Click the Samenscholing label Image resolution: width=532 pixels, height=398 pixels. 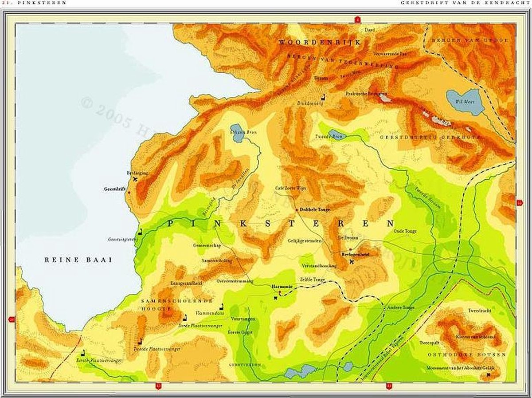tap(217, 261)
